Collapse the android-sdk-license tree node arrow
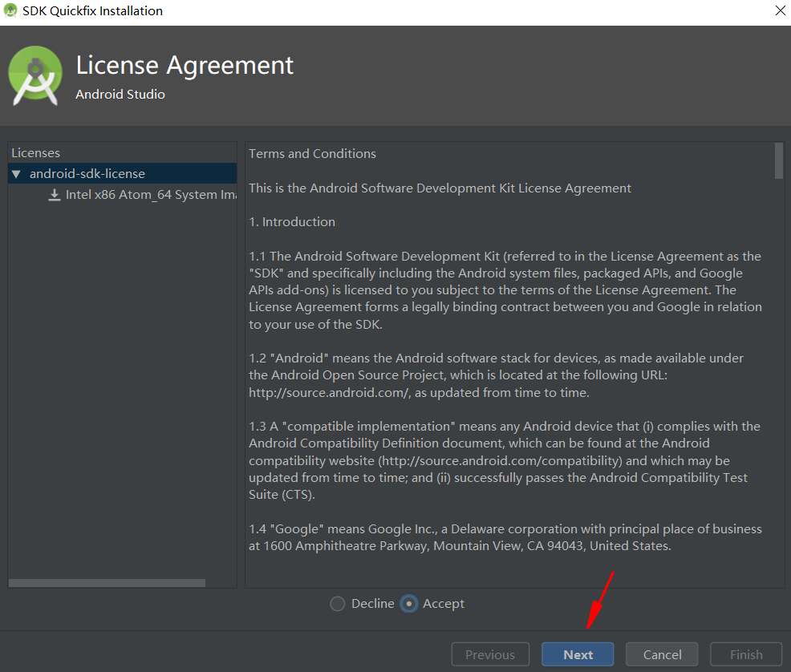 point(17,174)
